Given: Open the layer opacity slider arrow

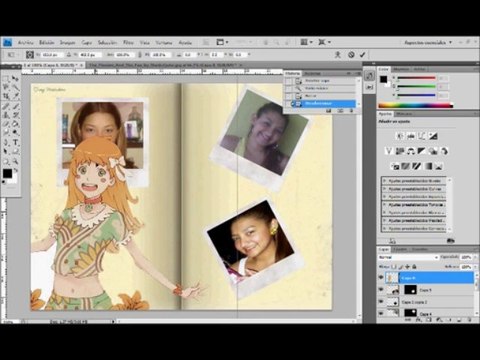Looking at the screenshot, I should tap(474, 257).
